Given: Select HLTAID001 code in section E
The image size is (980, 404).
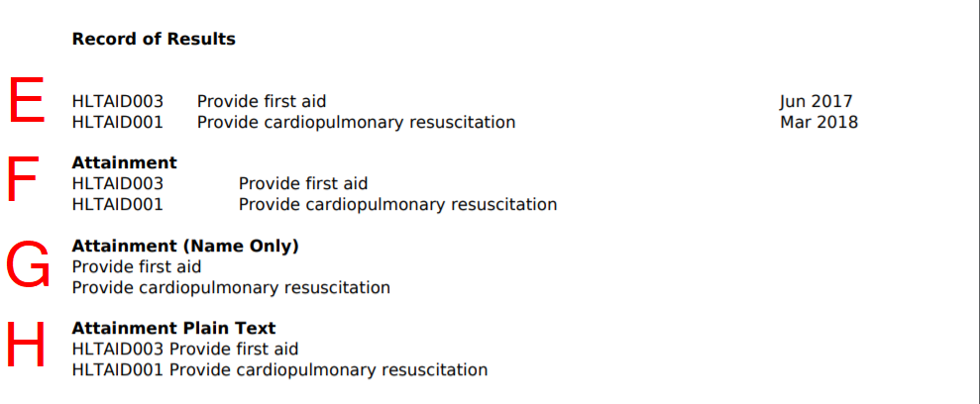Looking at the screenshot, I should (118, 123).
